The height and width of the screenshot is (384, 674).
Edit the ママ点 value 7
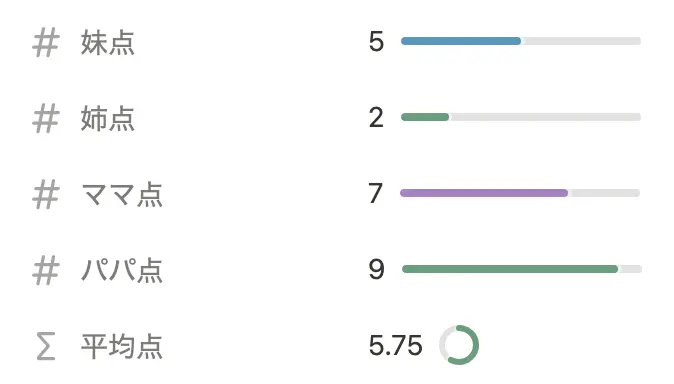(375, 194)
